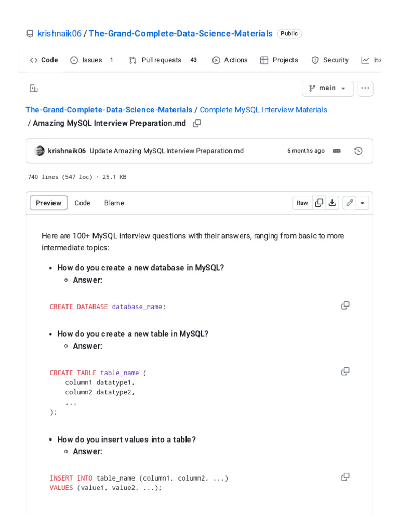Open the Issues tab
This screenshot has width=399, height=532.
pyautogui.click(x=92, y=60)
